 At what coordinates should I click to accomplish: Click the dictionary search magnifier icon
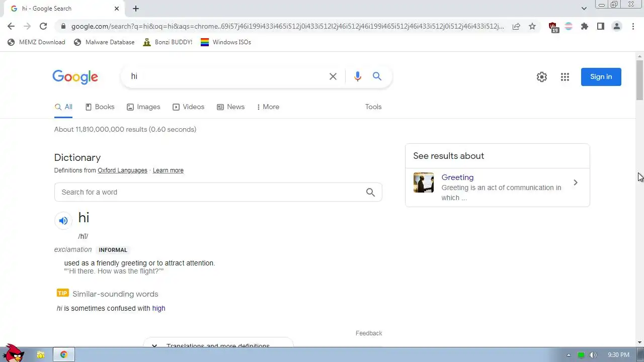coord(371,192)
